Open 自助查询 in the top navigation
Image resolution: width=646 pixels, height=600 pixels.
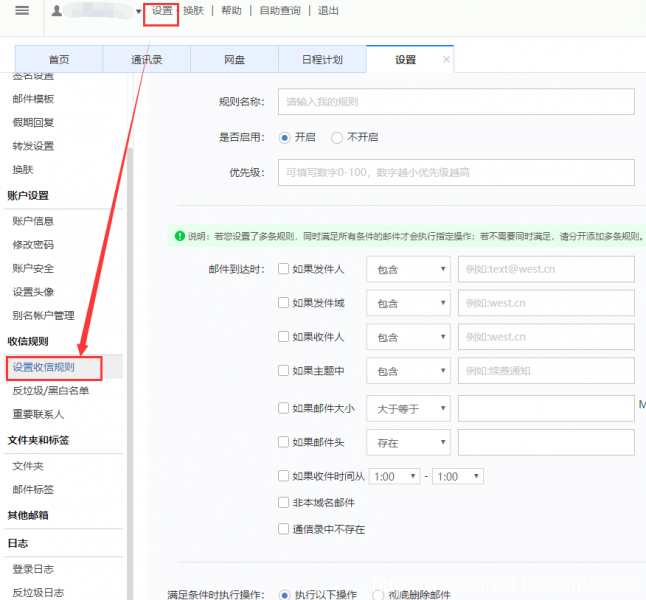[280, 11]
